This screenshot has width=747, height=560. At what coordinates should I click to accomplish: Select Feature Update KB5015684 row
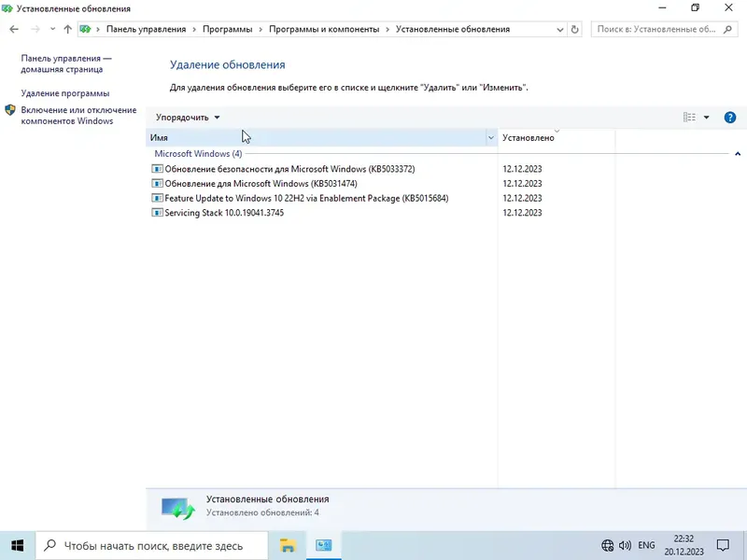point(306,198)
